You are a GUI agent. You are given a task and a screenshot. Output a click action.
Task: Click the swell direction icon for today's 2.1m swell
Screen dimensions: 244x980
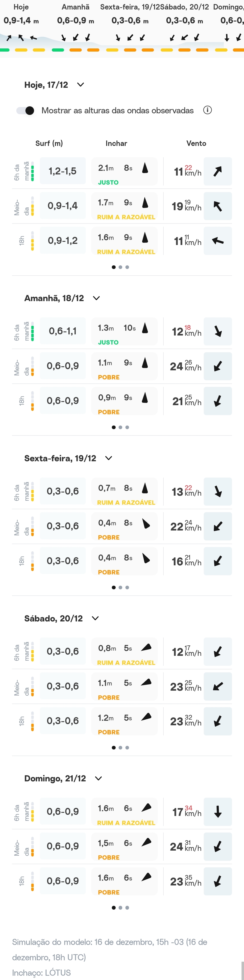point(145,168)
